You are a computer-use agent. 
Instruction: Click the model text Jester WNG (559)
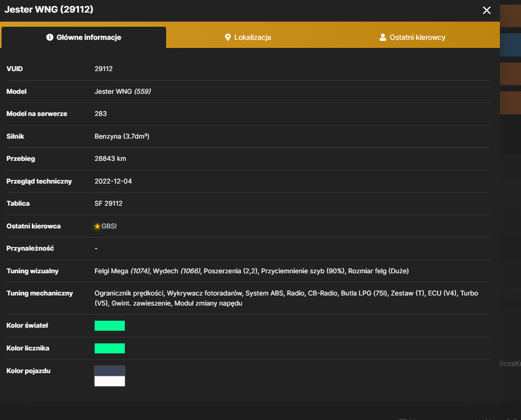point(123,91)
